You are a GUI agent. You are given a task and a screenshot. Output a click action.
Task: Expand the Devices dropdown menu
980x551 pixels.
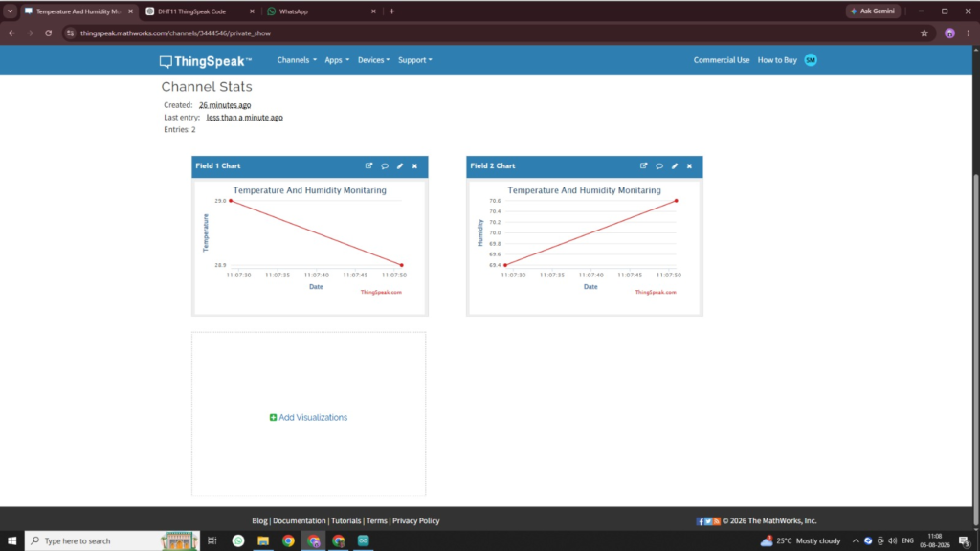tap(374, 60)
